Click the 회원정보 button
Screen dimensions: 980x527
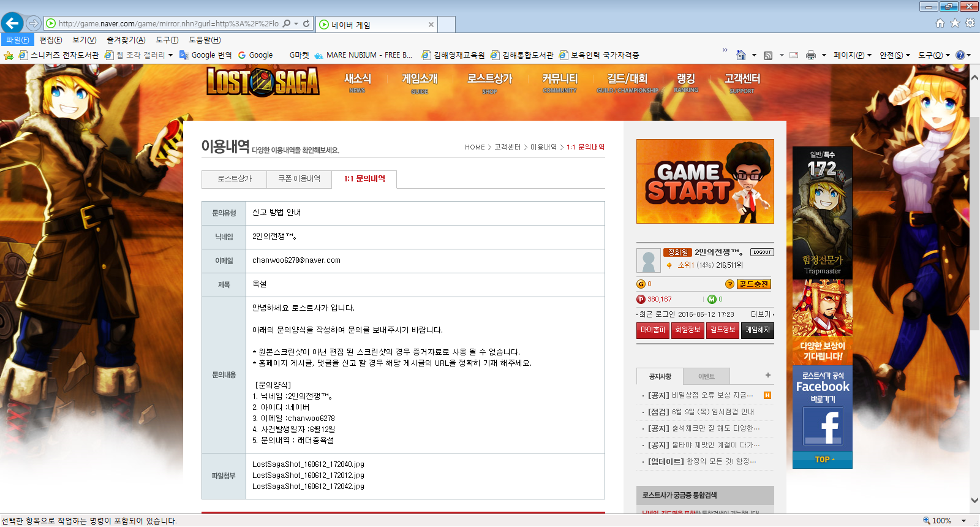click(688, 330)
